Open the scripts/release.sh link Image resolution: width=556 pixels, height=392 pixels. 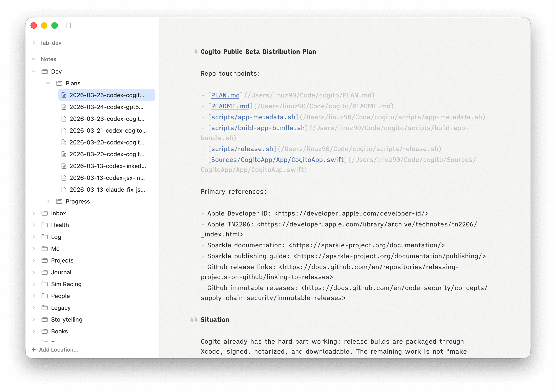[x=242, y=149]
